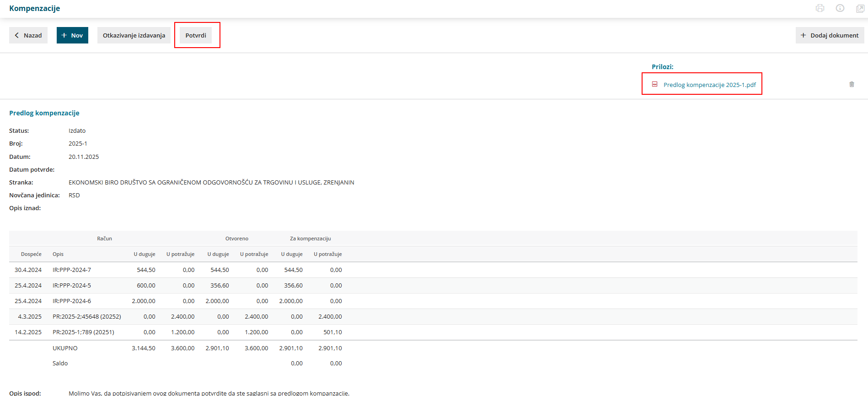Click the Datum potvrde label
This screenshot has width=868, height=396.
click(32, 169)
